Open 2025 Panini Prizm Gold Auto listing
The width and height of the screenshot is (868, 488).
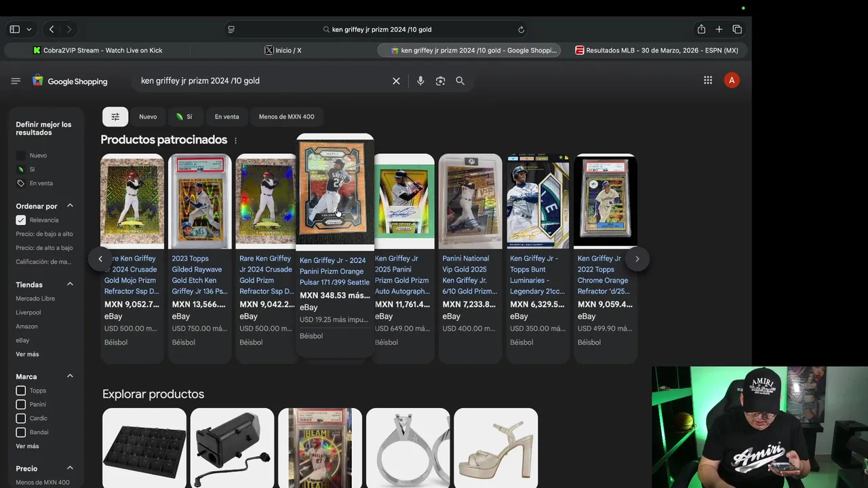click(403, 258)
